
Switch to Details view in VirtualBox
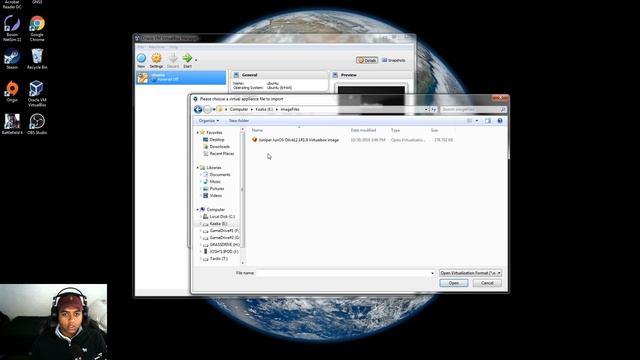coord(367,60)
